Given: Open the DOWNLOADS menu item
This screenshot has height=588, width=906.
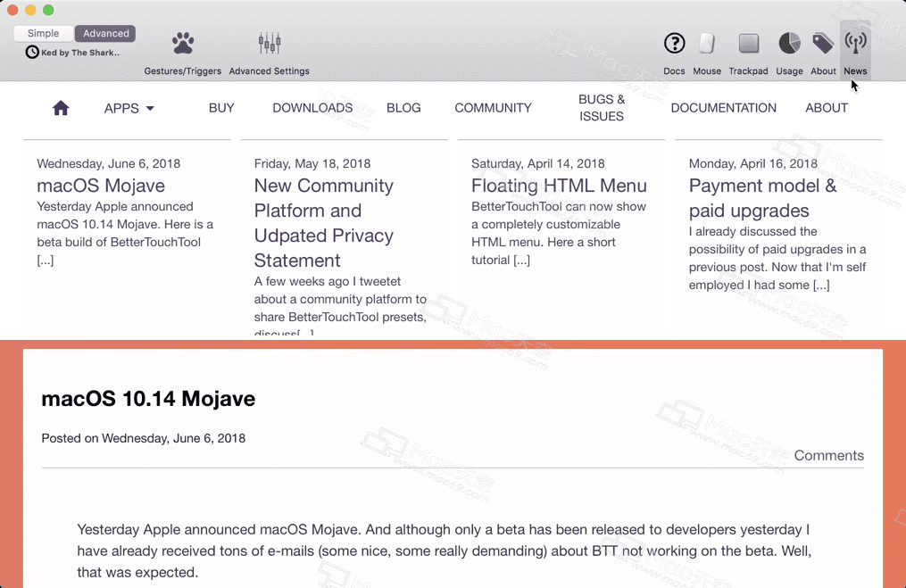Looking at the screenshot, I should tap(312, 108).
